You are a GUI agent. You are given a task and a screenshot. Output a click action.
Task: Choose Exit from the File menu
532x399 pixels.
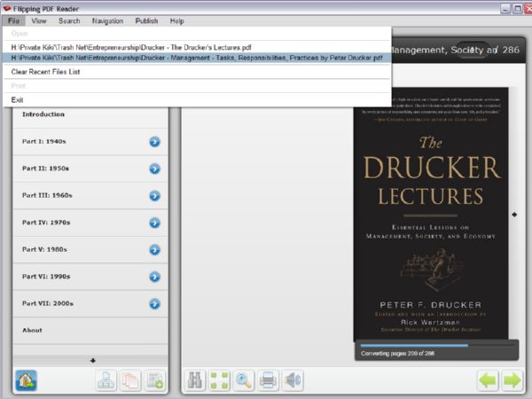click(x=197, y=99)
